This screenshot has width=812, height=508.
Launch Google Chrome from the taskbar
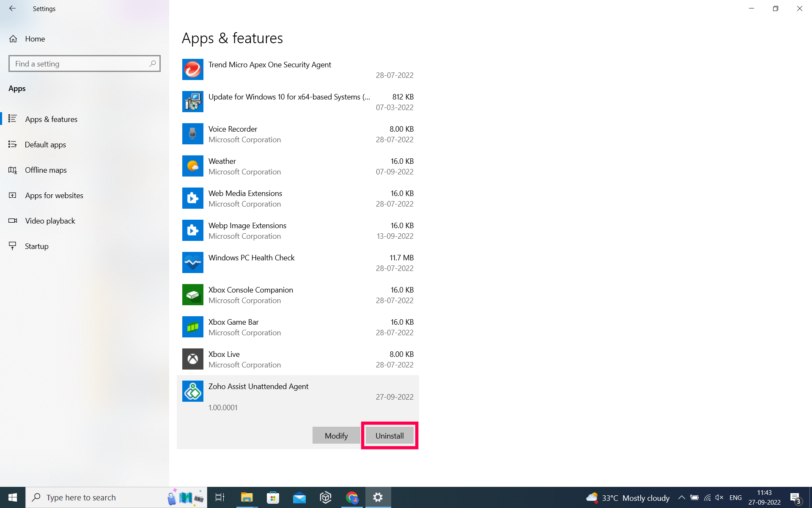point(352,497)
